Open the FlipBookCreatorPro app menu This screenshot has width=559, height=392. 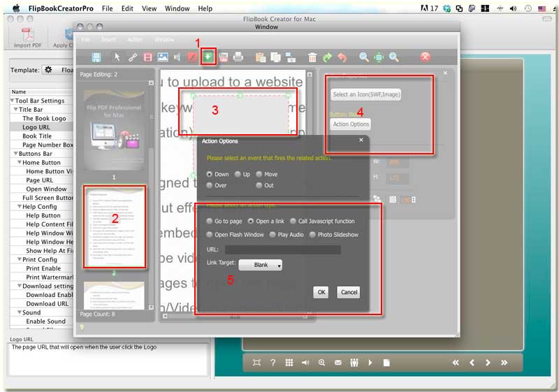pyautogui.click(x=61, y=8)
